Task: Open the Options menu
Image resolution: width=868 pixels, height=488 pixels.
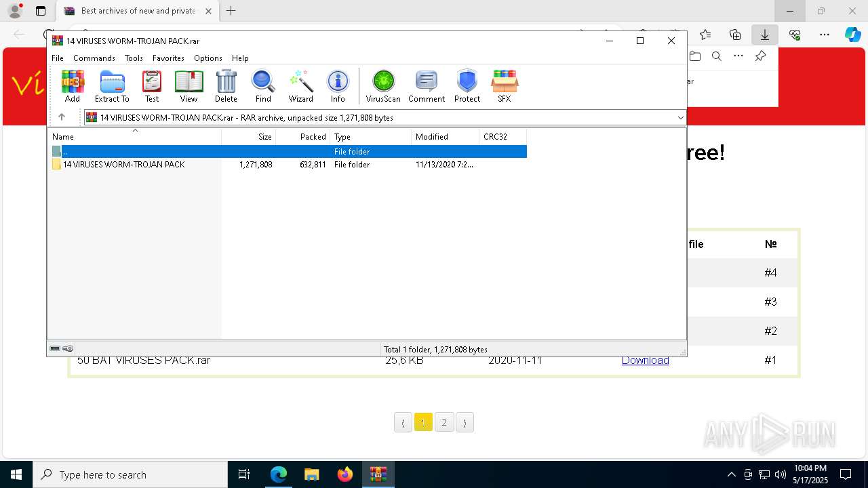Action: pyautogui.click(x=208, y=58)
